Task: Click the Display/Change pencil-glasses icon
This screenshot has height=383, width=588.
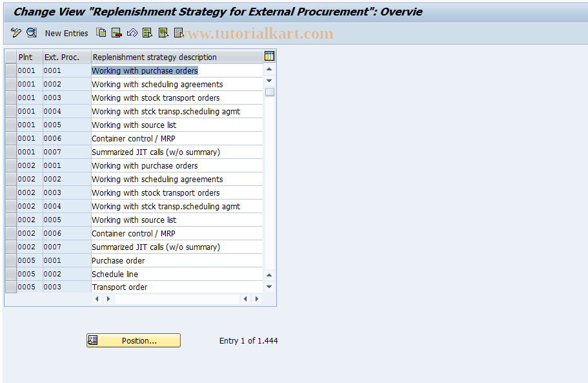Action: 15,32
